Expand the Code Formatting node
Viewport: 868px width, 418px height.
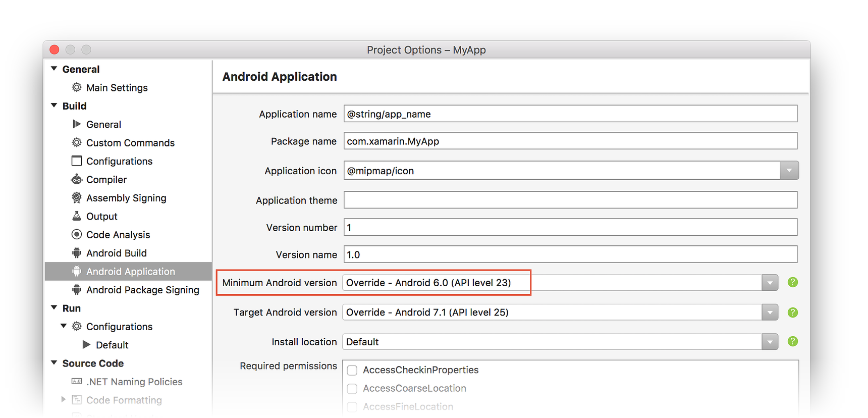[64, 399]
